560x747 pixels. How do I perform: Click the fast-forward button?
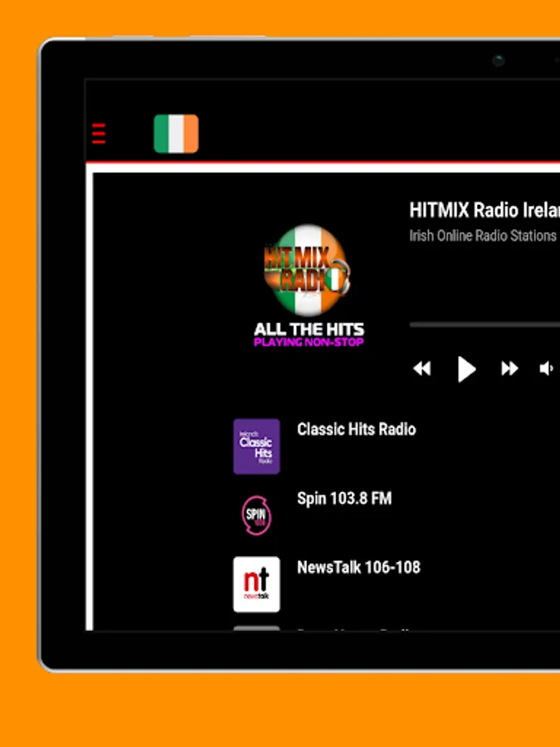pyautogui.click(x=509, y=369)
